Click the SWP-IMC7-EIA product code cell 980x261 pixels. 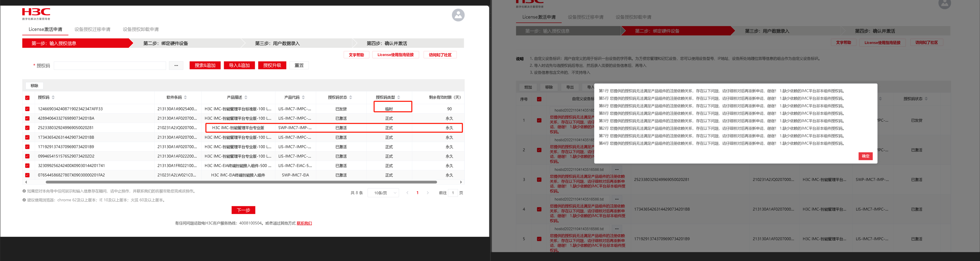pyautogui.click(x=295, y=175)
